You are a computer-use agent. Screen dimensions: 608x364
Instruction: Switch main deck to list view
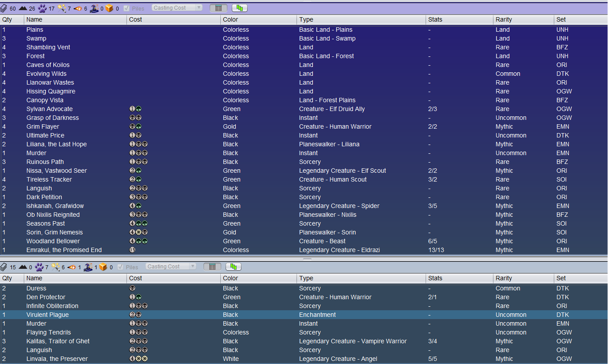coord(219,8)
